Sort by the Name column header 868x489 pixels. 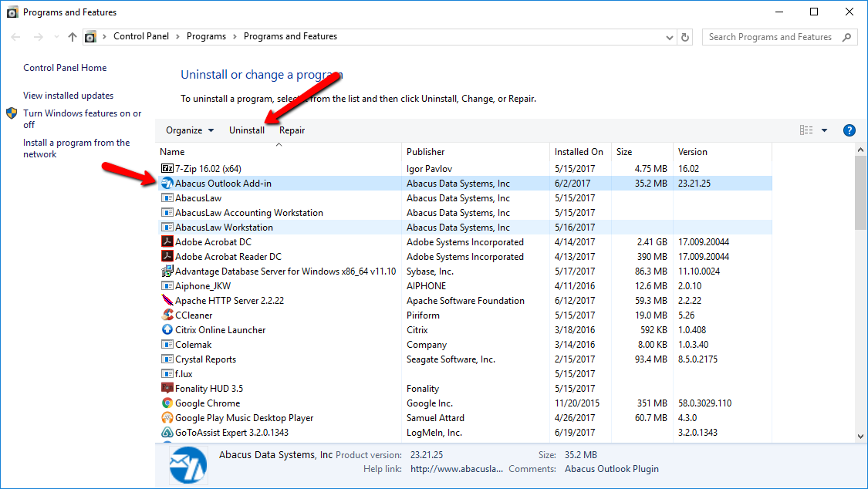click(279, 152)
